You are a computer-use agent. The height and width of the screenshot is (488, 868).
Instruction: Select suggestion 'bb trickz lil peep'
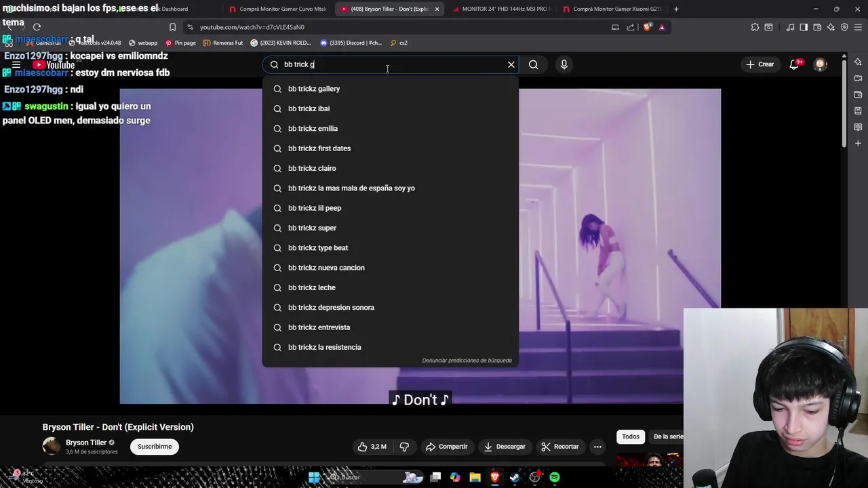390,208
